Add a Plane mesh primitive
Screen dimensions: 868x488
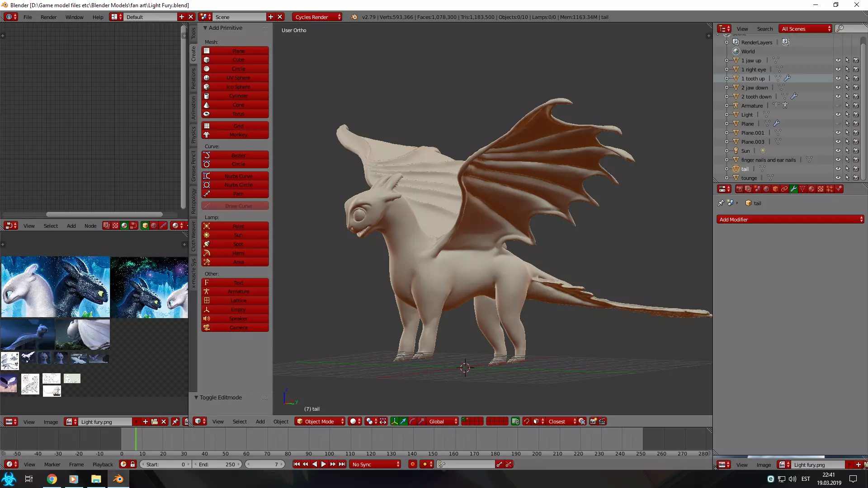click(x=235, y=51)
